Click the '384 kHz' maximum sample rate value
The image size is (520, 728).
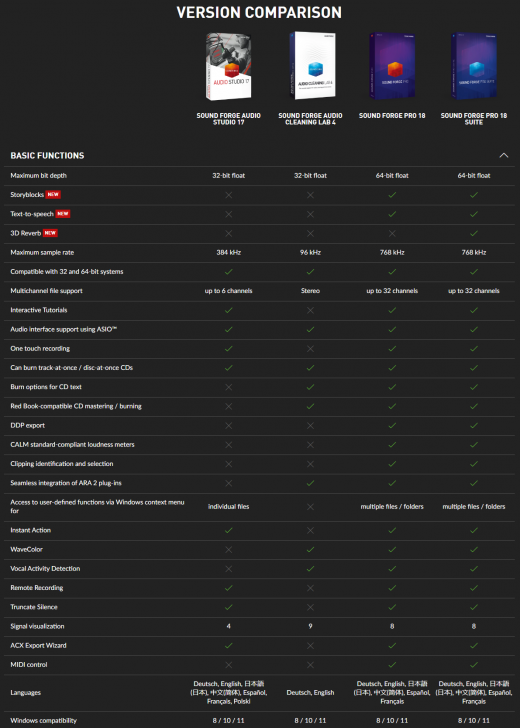tap(228, 253)
